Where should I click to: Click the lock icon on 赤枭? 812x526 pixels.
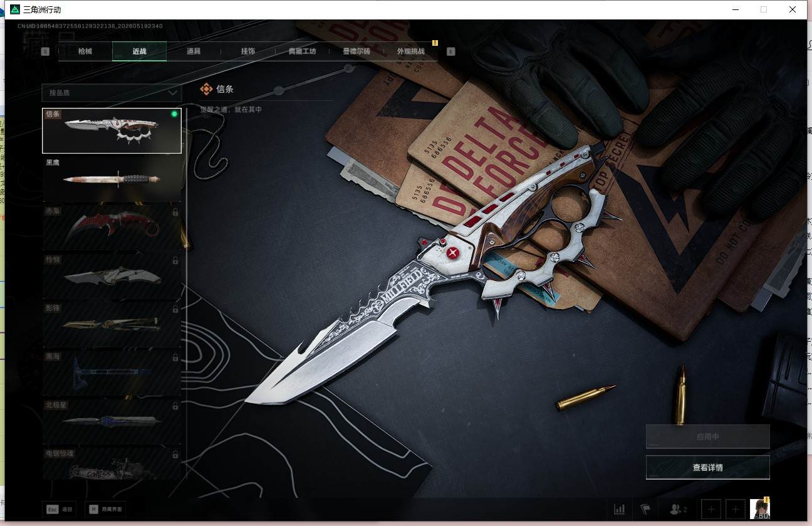point(175,212)
